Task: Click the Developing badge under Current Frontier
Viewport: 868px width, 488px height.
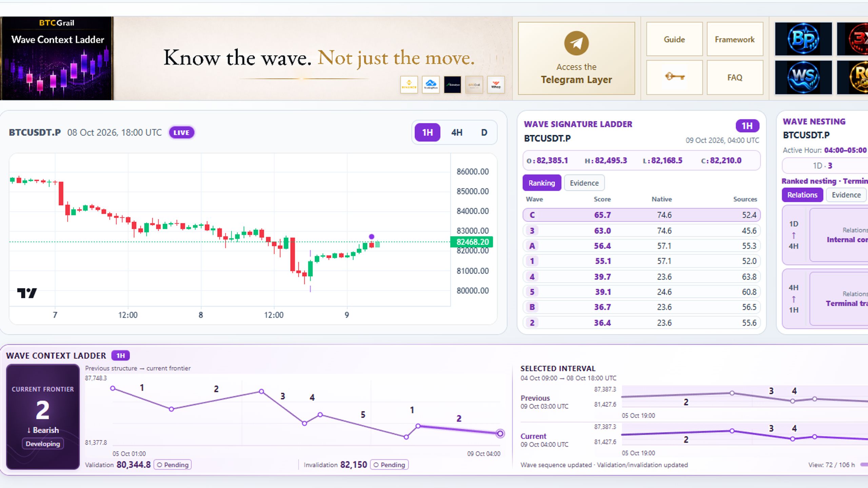Action: coord(43,444)
